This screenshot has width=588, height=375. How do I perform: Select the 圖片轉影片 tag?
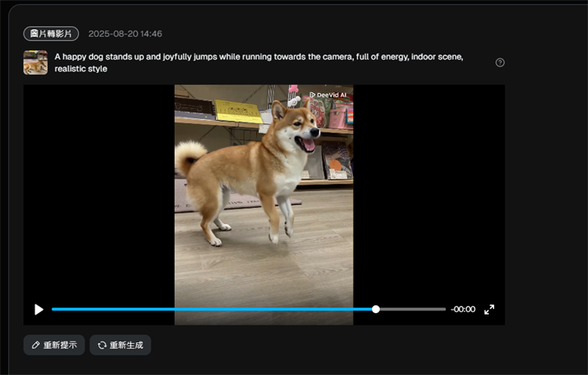[51, 34]
